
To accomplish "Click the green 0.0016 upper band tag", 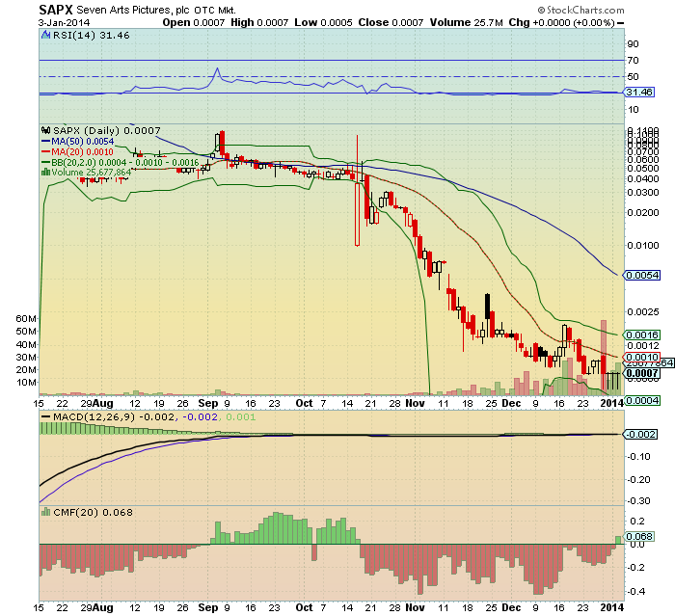I will 642,335.
